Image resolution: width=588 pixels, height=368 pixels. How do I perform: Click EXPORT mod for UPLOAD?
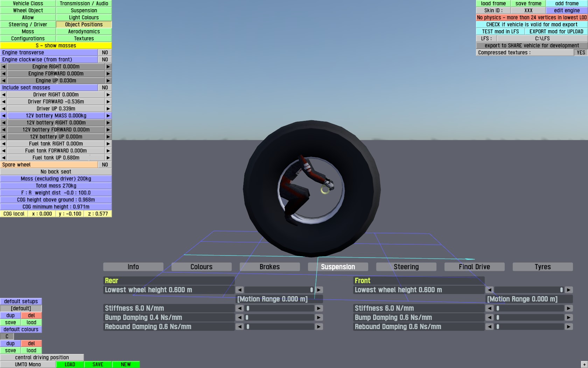(556, 32)
